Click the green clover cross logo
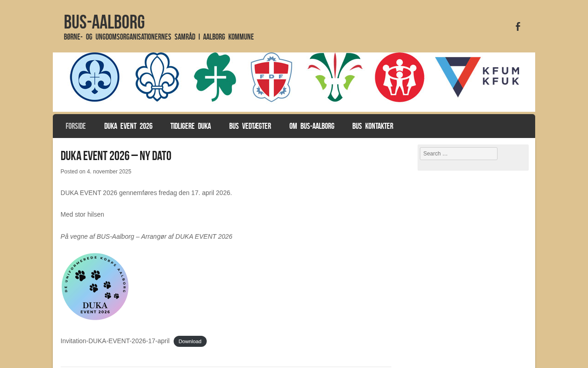588x368 pixels. (215, 77)
